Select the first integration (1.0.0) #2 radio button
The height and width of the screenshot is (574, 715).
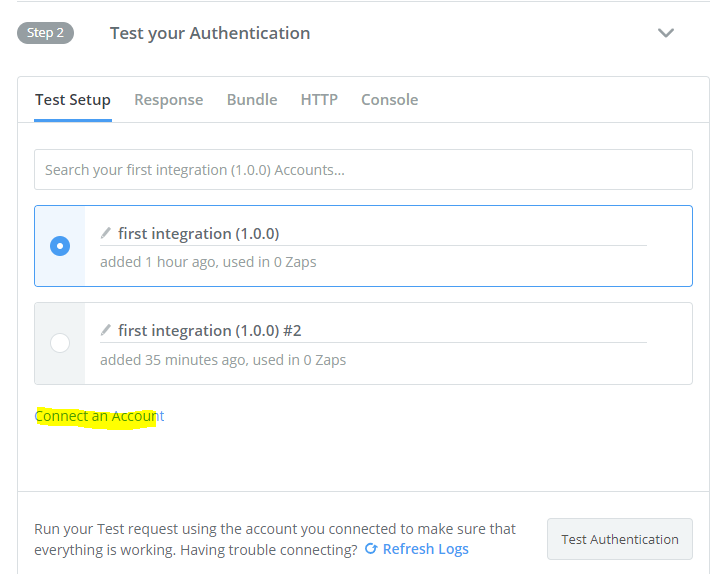tap(60, 343)
